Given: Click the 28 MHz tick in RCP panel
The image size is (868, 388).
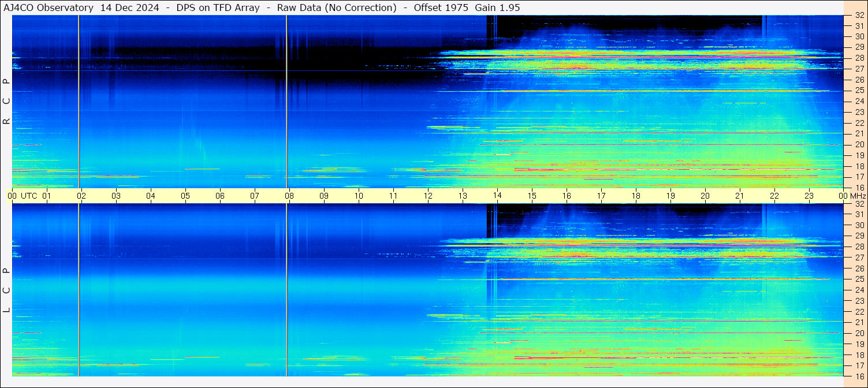Looking at the screenshot, I should (x=859, y=58).
